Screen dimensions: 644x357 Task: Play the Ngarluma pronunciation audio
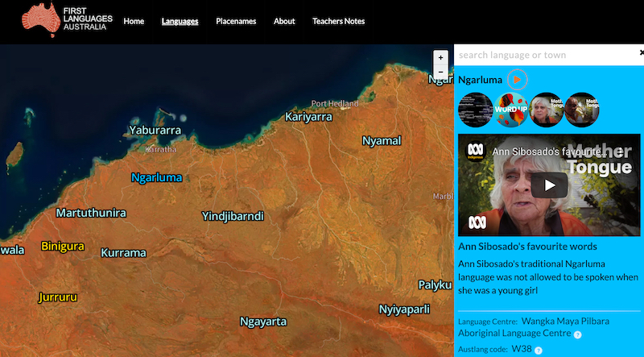(517, 80)
